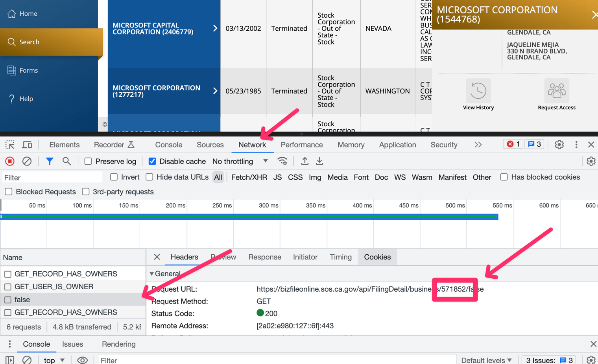The height and width of the screenshot is (364, 598).
Task: Switch to the Console tab in DevTools
Action: click(x=169, y=145)
